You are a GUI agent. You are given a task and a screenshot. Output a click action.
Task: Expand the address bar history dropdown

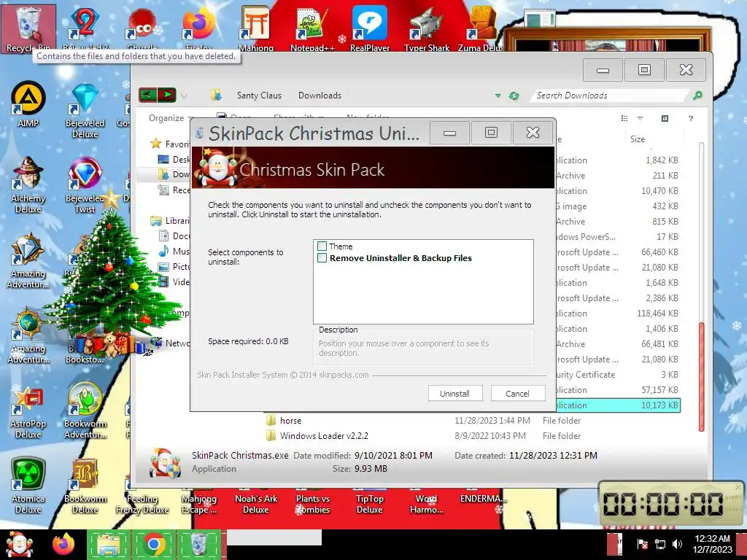[x=498, y=96]
